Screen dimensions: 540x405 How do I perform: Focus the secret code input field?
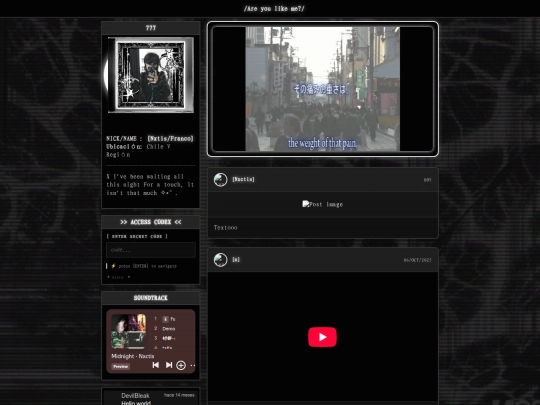pos(151,250)
